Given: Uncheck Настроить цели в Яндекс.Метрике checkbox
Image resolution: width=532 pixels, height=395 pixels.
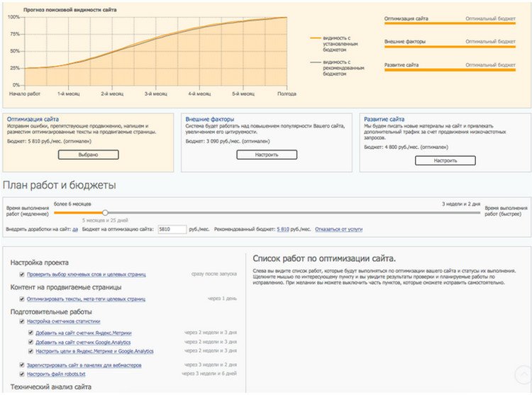Looking at the screenshot, I should click(31, 351).
